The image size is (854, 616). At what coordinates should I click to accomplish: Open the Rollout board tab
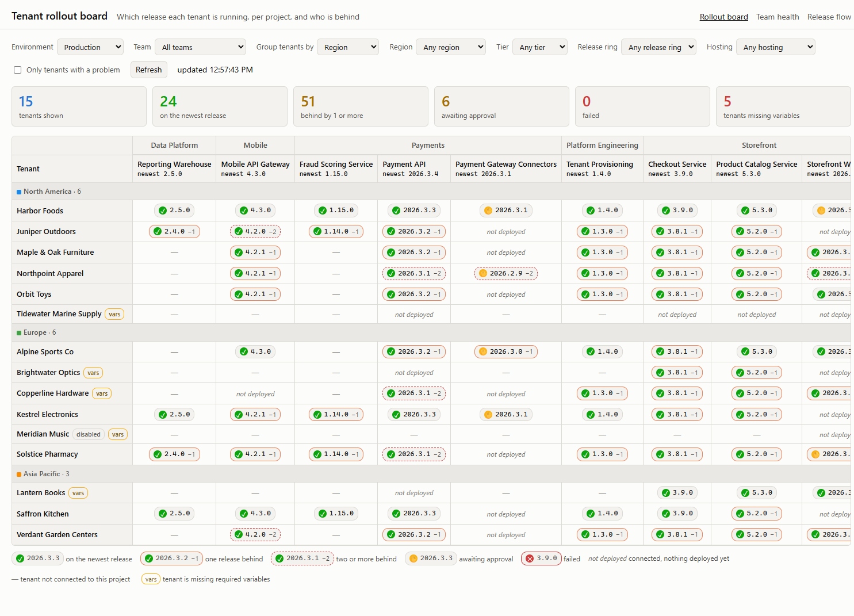tap(723, 17)
